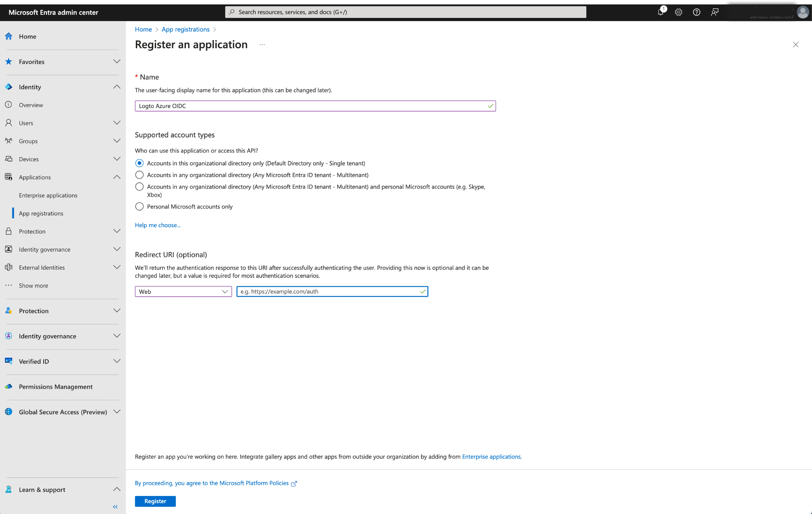This screenshot has height=514, width=812.
Task: Open the Redirect URI type dropdown
Action: [x=183, y=291]
